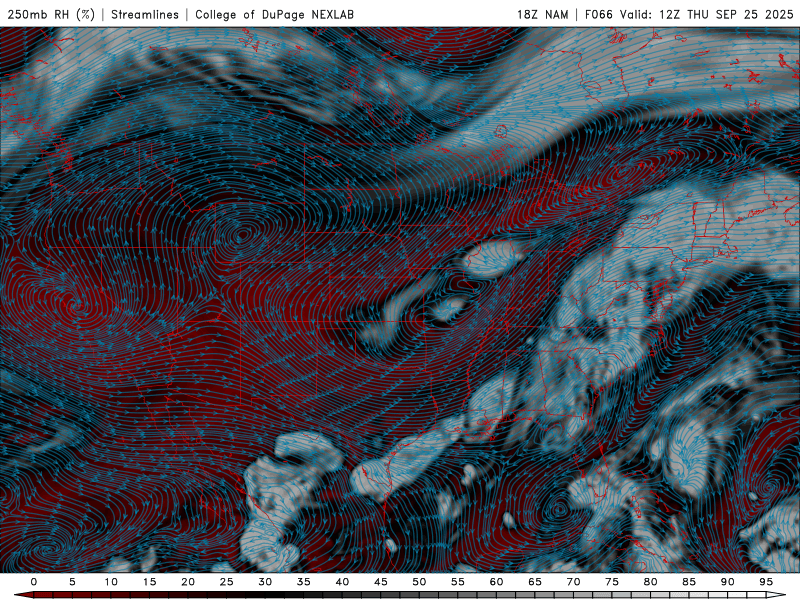Click the "Streamlines" label in header
Image resolution: width=800 pixels, height=600 pixels.
[x=145, y=14]
